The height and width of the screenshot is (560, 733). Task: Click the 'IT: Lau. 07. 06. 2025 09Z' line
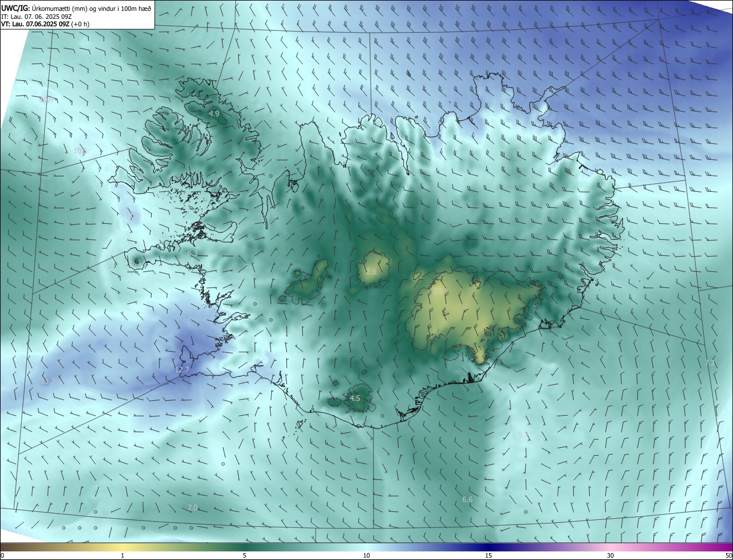(x=37, y=17)
